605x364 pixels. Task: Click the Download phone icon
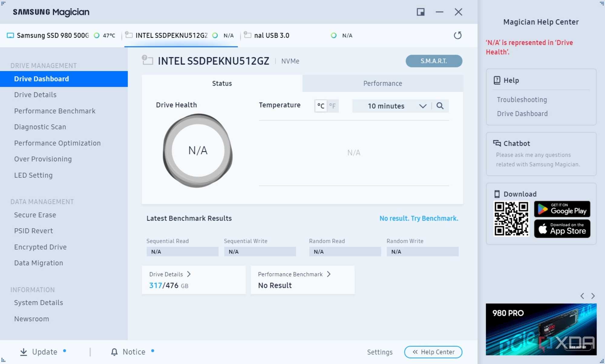[497, 194]
